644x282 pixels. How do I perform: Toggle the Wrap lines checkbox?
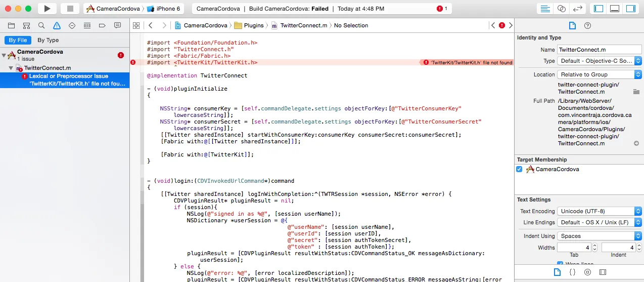(560, 264)
